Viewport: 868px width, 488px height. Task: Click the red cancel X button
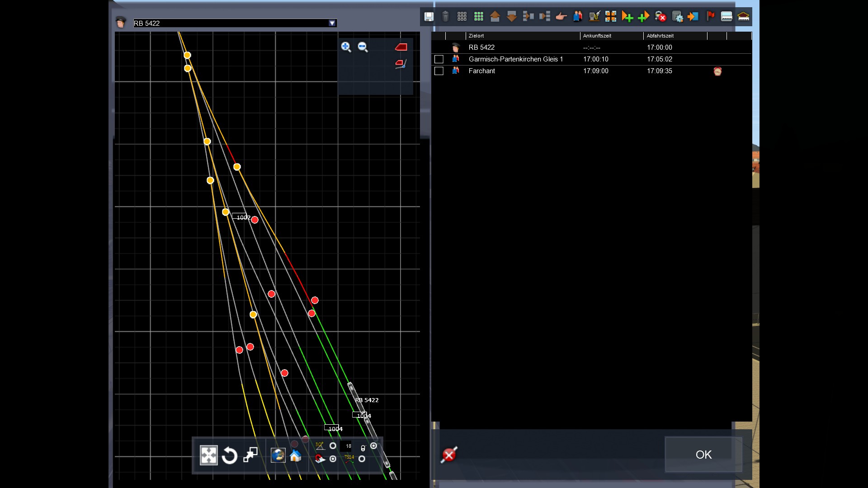pyautogui.click(x=449, y=455)
